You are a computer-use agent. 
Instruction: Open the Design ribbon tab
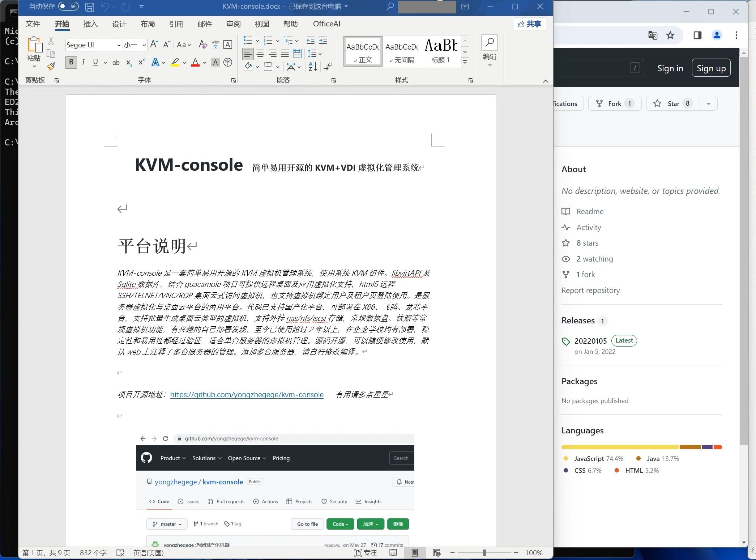coord(119,24)
